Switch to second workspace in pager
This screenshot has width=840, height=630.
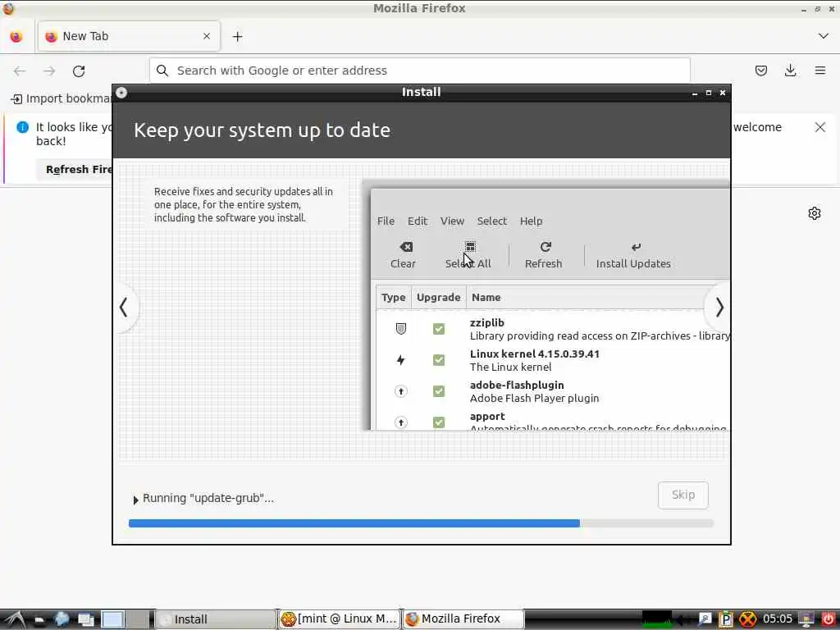point(139,619)
